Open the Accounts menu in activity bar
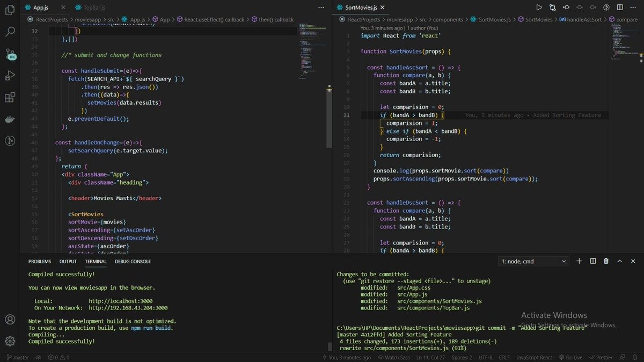Screen dimensions: 644x362 pos(10,320)
